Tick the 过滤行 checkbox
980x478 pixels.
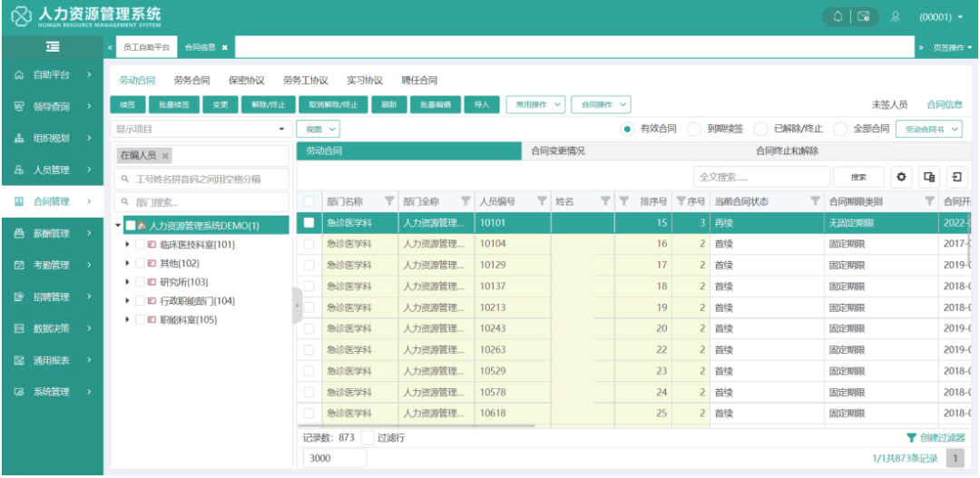point(367,437)
